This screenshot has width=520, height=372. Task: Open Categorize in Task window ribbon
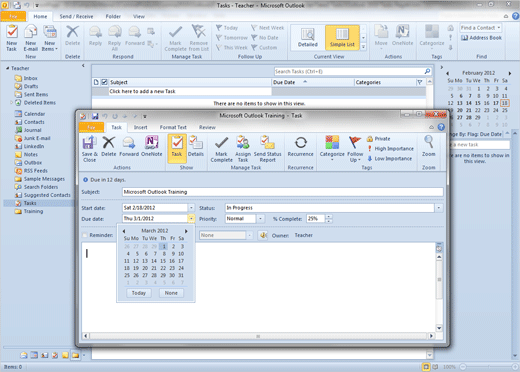tap(332, 149)
